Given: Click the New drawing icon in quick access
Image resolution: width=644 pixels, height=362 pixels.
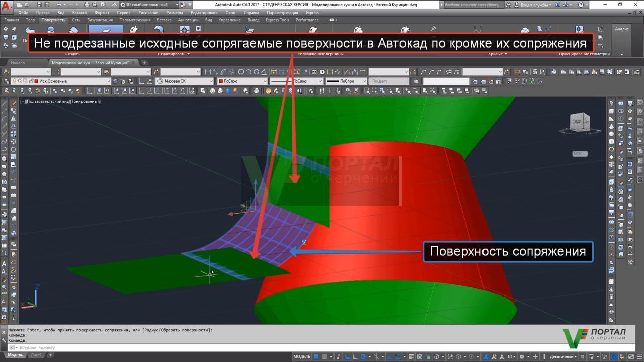Looking at the screenshot, I should (19, 5).
